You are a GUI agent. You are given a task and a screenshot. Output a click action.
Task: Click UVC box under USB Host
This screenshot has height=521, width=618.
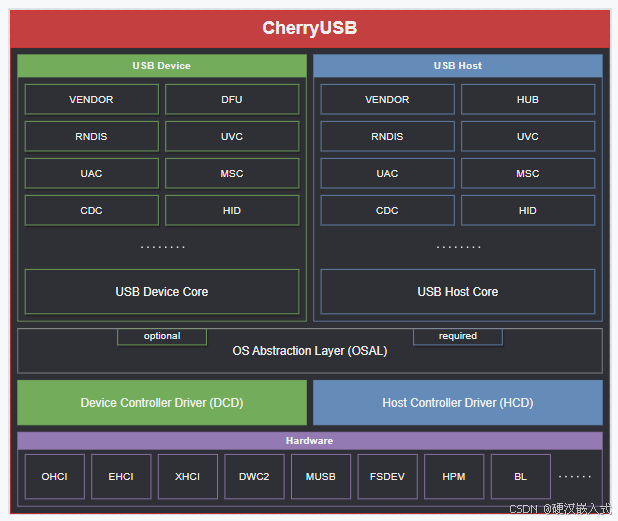point(528,136)
